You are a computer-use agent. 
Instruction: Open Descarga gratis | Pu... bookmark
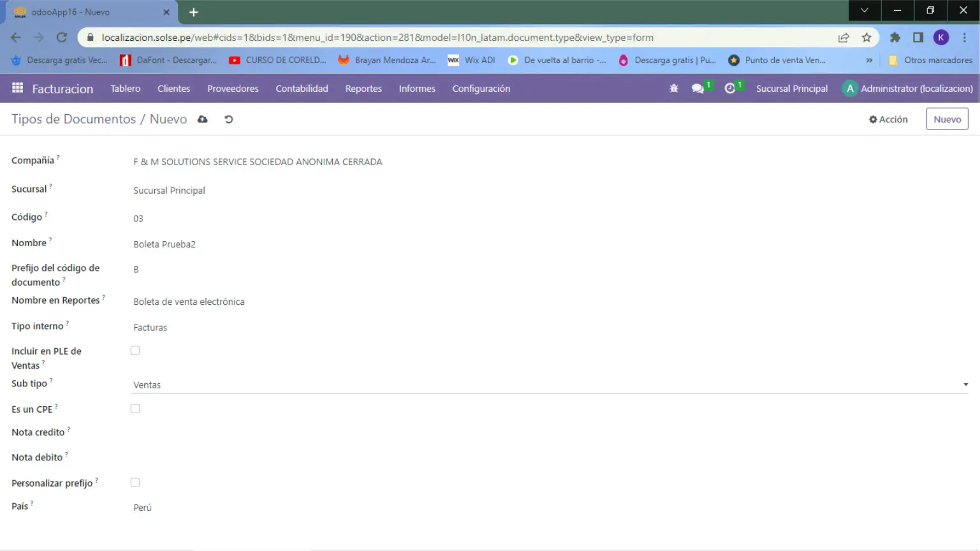[x=668, y=60]
